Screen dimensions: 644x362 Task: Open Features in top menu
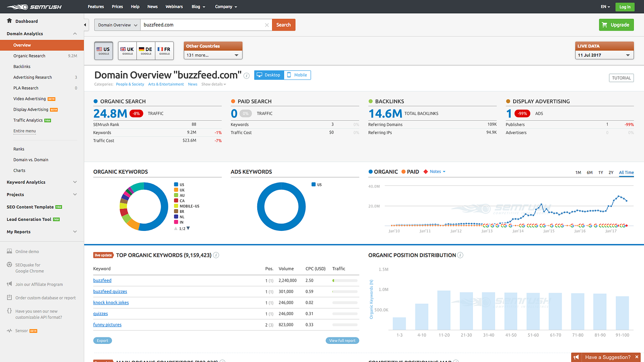(96, 7)
